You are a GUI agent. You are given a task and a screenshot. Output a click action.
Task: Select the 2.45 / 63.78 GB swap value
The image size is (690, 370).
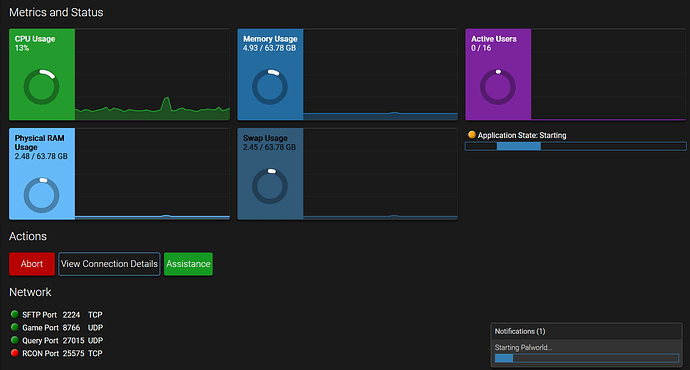(269, 147)
